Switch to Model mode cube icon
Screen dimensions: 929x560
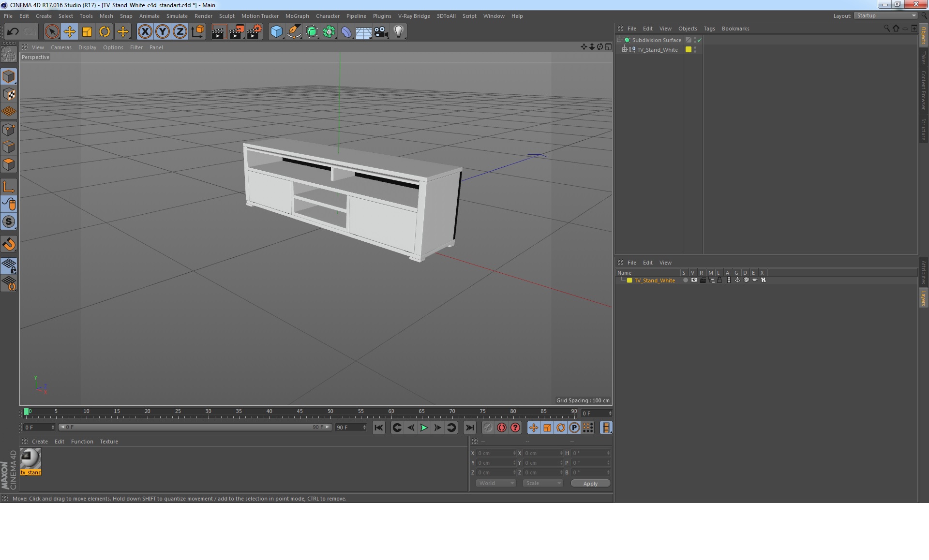coord(9,77)
